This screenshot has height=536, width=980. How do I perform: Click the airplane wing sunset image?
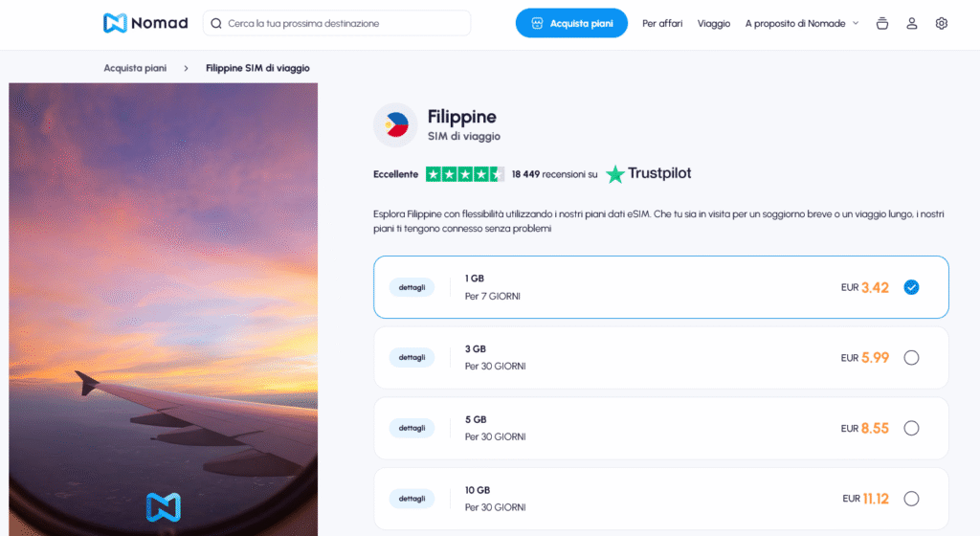[163, 306]
